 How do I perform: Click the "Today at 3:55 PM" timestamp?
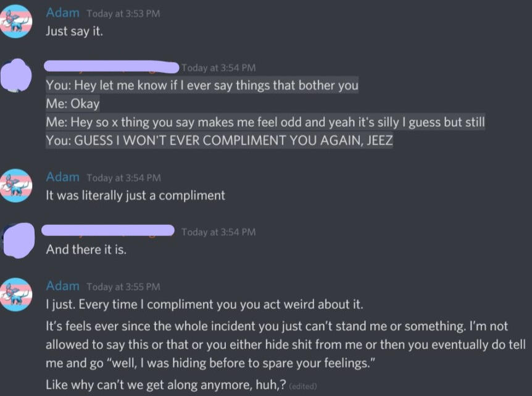[x=123, y=287]
